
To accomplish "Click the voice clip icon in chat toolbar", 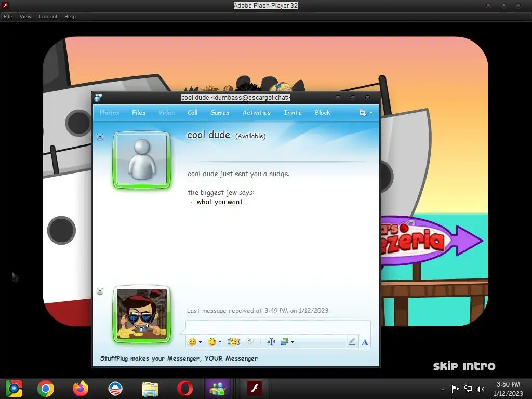I will (250, 342).
